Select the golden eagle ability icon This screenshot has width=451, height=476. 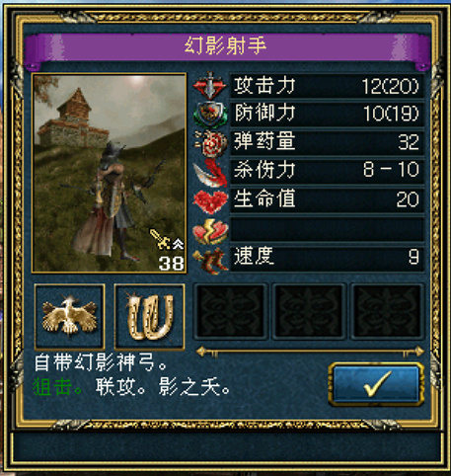(x=70, y=316)
